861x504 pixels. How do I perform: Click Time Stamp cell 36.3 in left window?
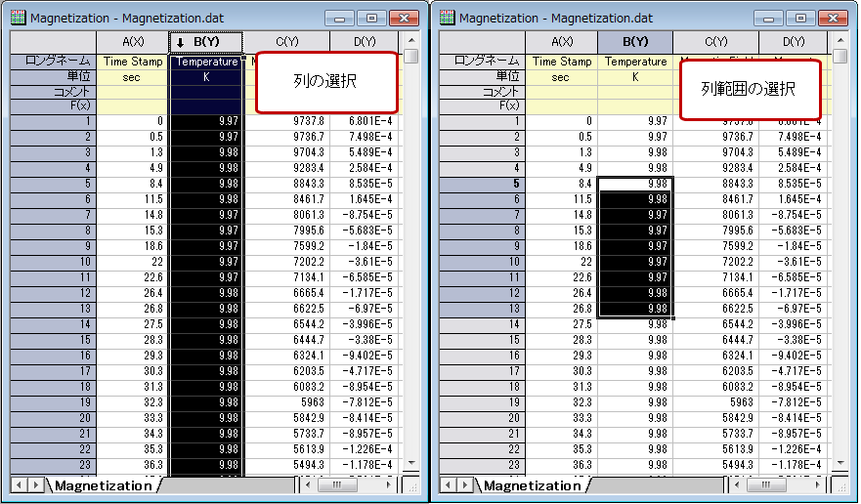[132, 465]
